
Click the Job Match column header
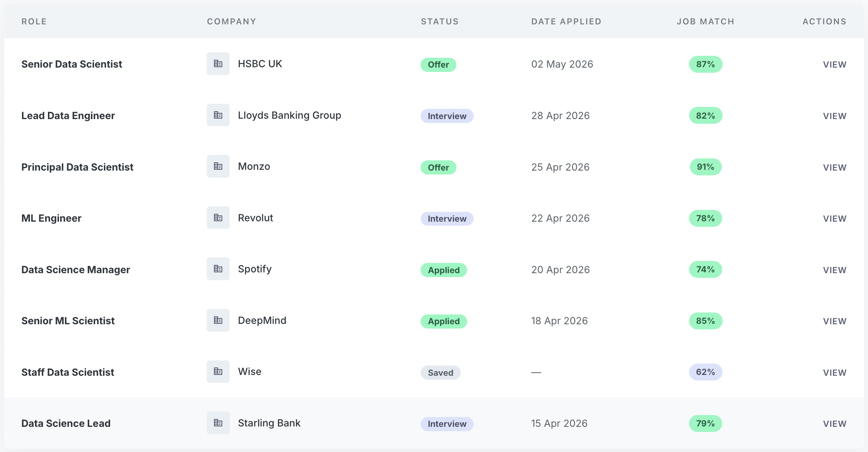[x=706, y=22]
